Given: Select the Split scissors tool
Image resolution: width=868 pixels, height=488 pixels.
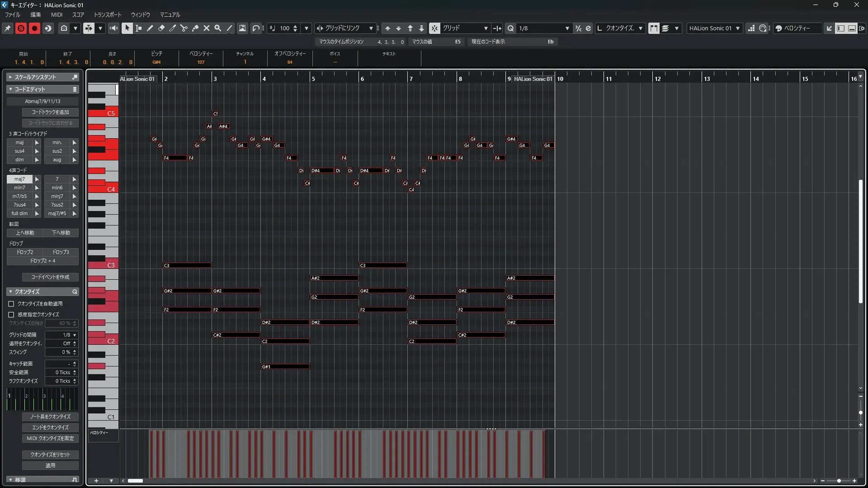Looking at the screenshot, I should pos(184,28).
